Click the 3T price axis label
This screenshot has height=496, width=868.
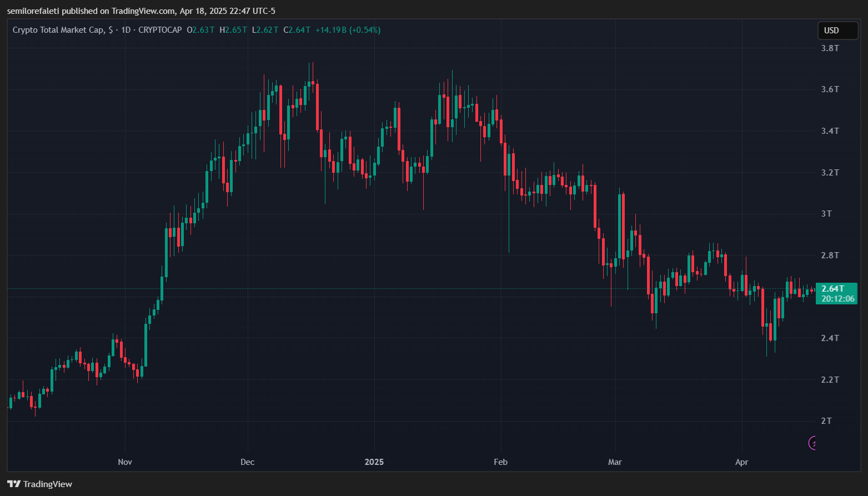(x=827, y=214)
